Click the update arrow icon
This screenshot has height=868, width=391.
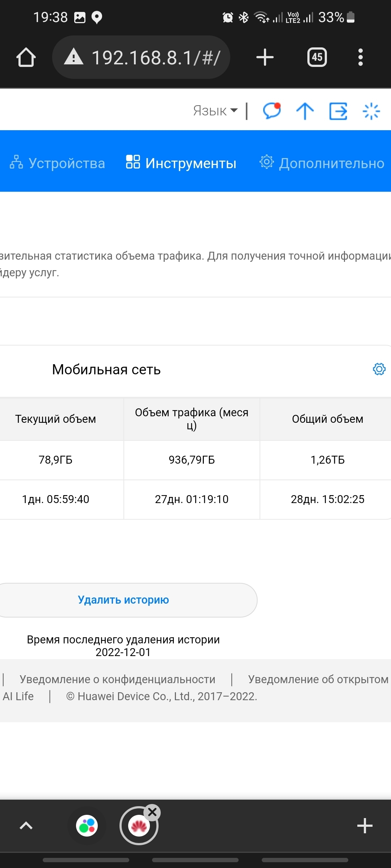pos(305,111)
